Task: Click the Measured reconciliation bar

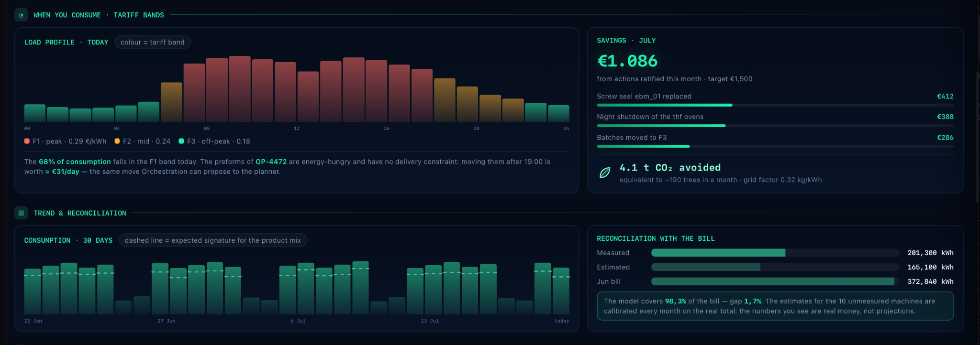Action: pos(775,253)
